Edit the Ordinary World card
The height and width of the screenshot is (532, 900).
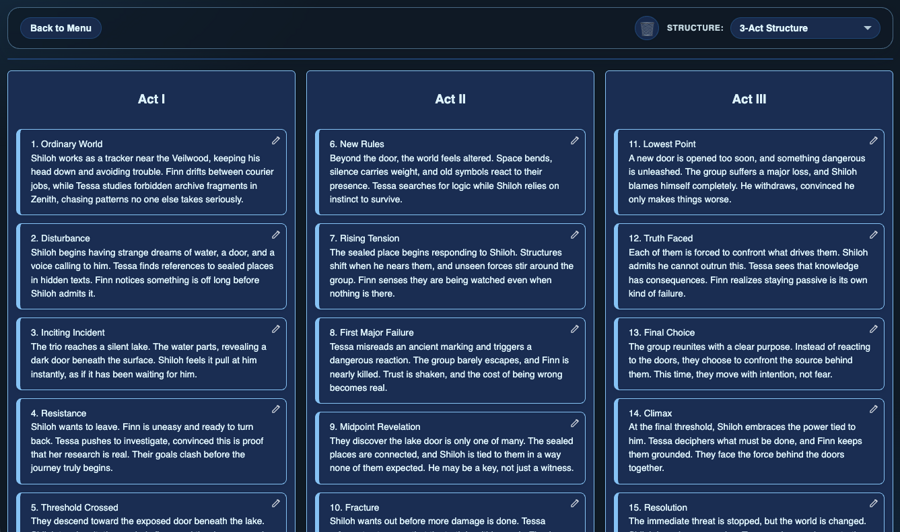tap(276, 141)
